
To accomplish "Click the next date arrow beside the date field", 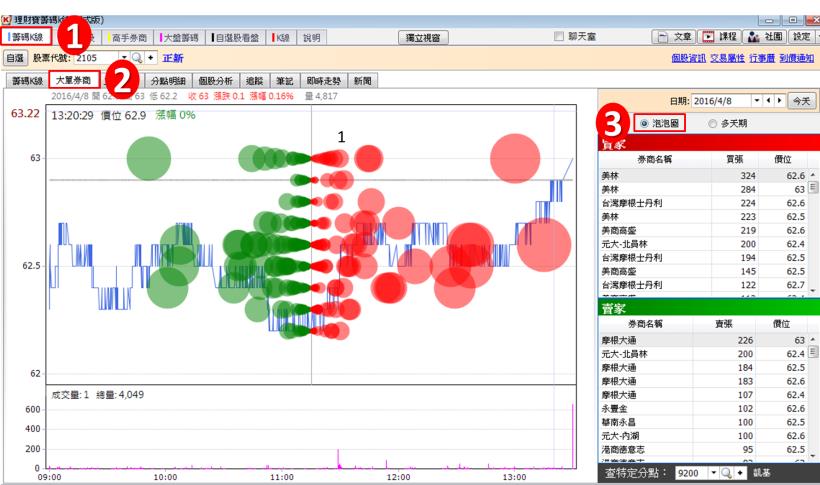I will (x=779, y=101).
